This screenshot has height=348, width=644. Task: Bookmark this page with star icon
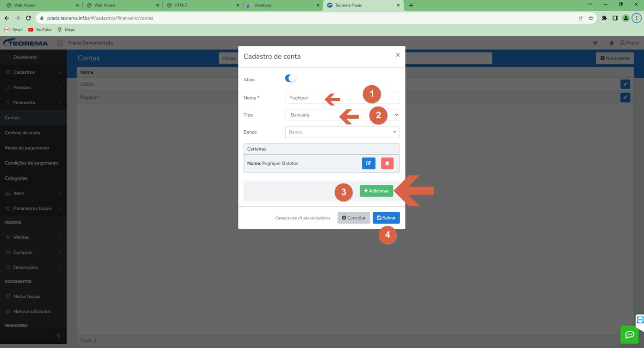[x=591, y=18]
